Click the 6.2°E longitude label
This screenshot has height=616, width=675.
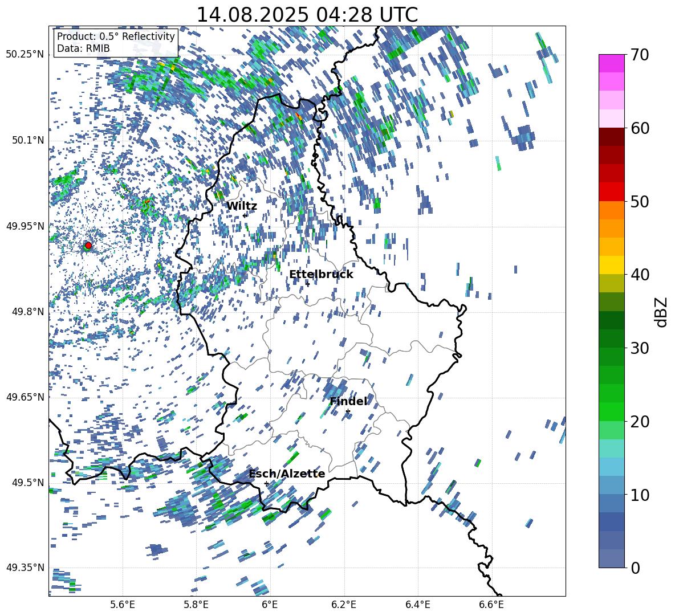tap(344, 605)
